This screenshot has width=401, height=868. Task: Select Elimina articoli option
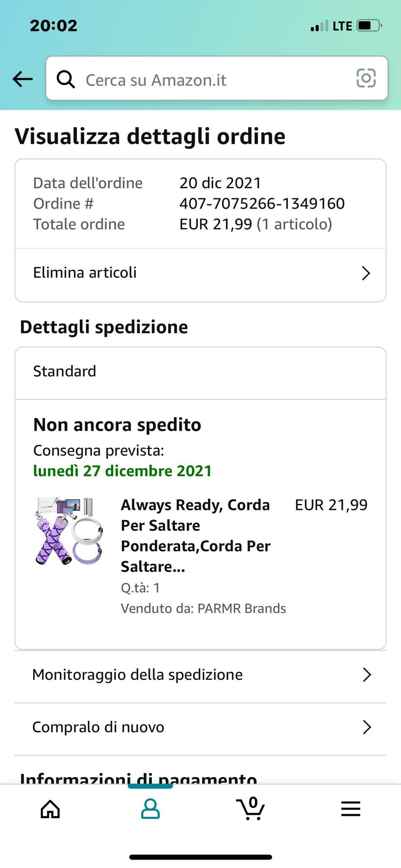(x=85, y=273)
